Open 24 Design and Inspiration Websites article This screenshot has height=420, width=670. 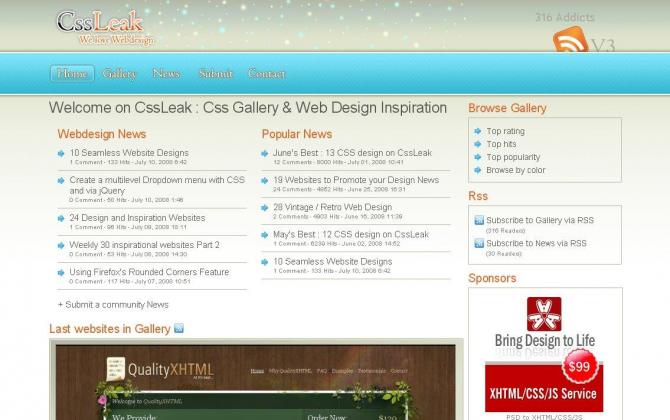pyautogui.click(x=137, y=218)
